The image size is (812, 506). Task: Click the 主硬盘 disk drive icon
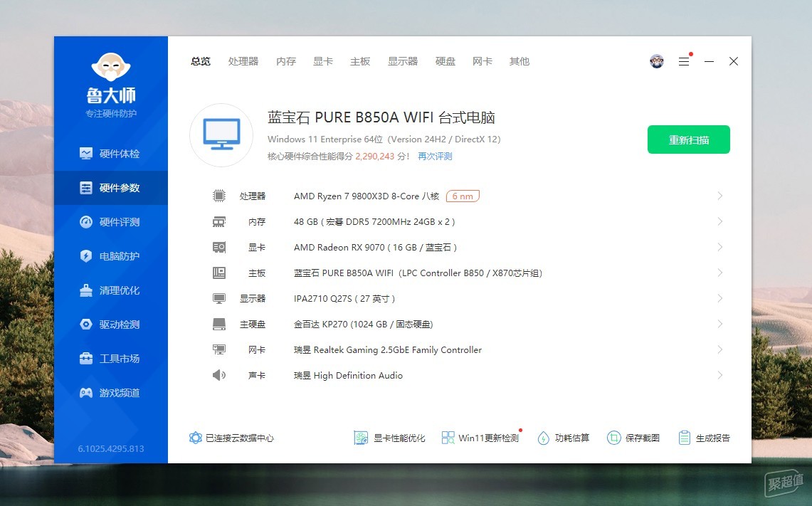point(219,325)
